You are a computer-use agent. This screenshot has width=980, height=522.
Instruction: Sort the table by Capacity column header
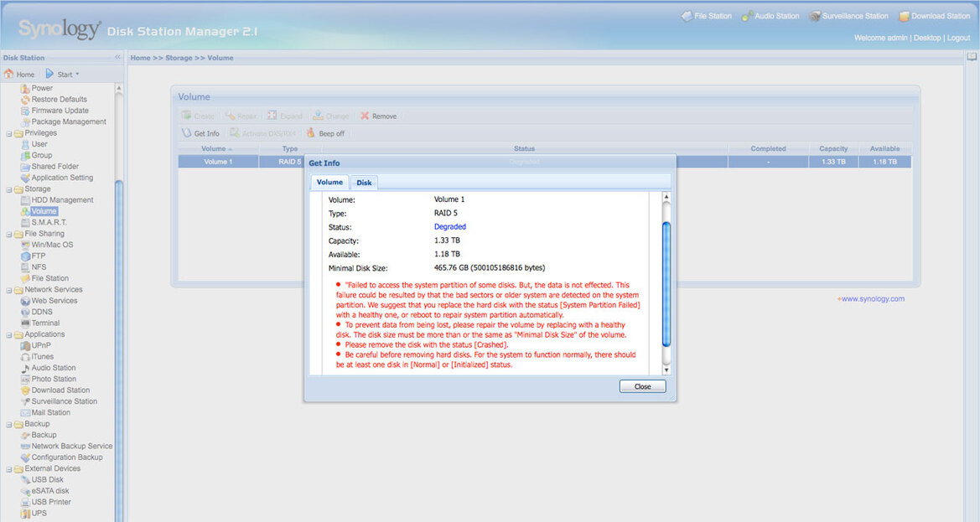point(833,148)
